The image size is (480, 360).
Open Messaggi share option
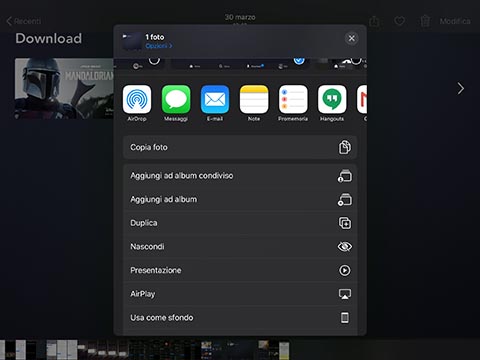click(x=176, y=99)
